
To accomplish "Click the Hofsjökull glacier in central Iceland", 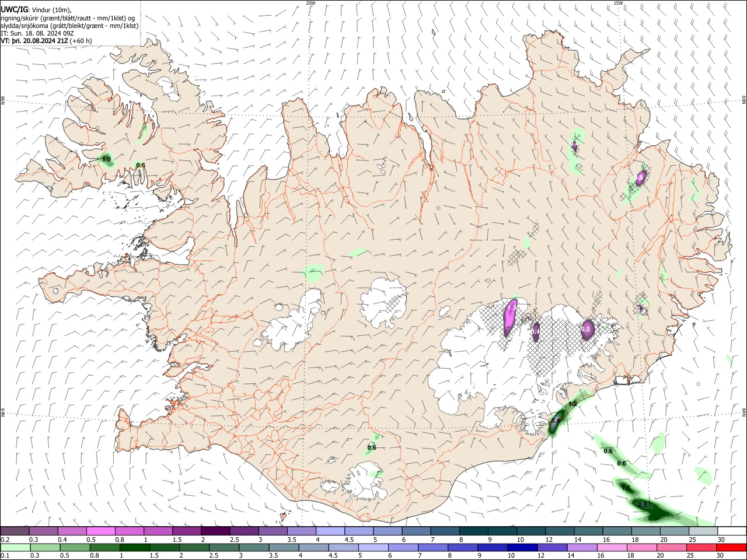I will 383,303.
